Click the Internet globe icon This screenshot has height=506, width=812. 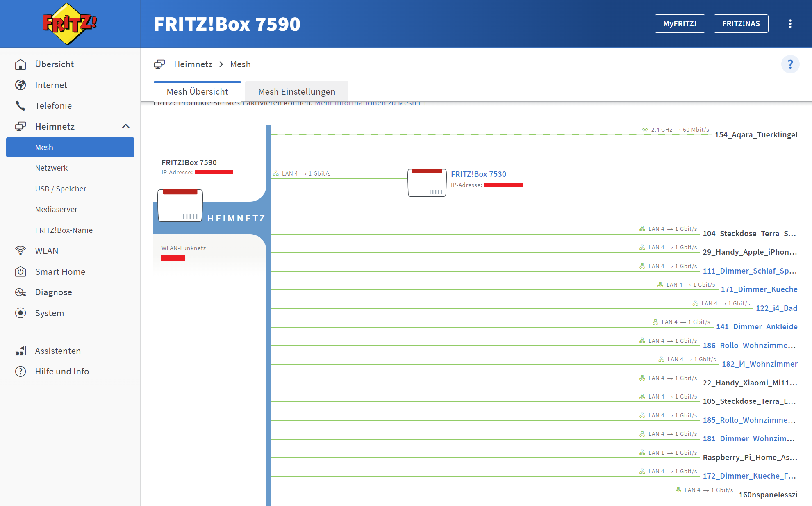(x=20, y=85)
